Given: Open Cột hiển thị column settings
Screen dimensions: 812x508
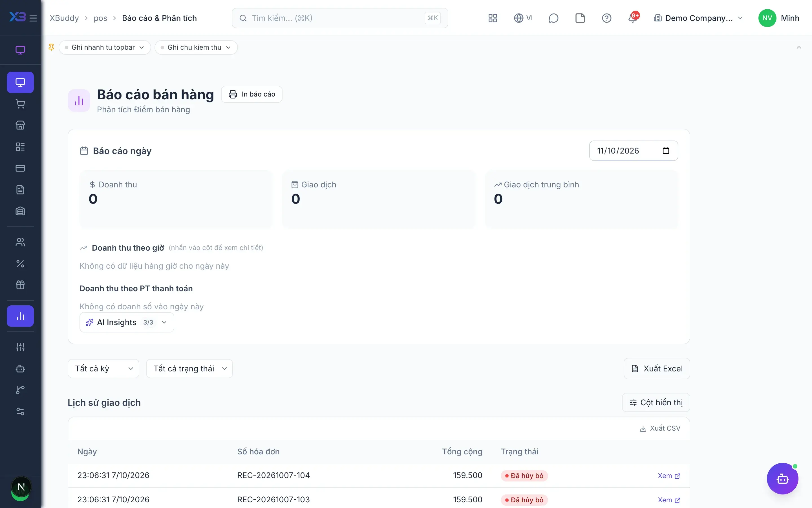Looking at the screenshot, I should pos(656,402).
